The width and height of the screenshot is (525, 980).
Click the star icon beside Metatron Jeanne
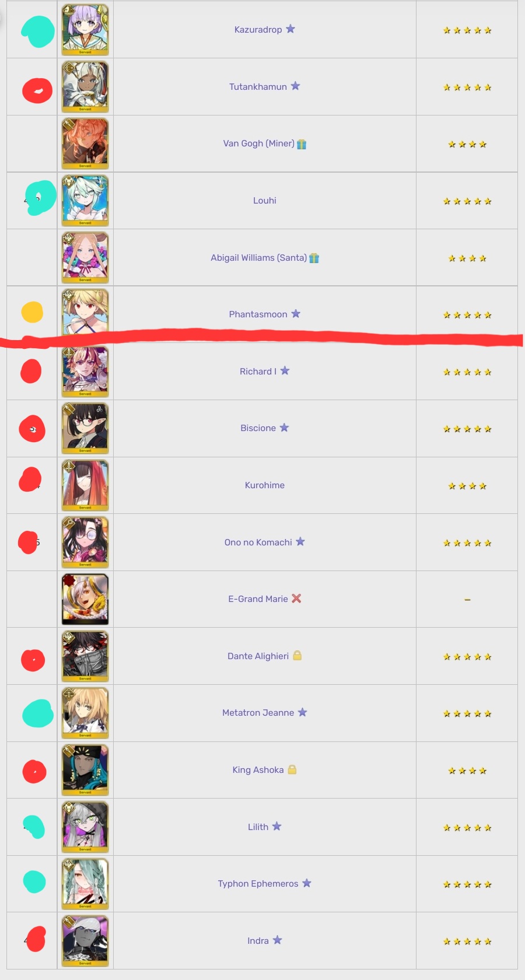pos(302,712)
